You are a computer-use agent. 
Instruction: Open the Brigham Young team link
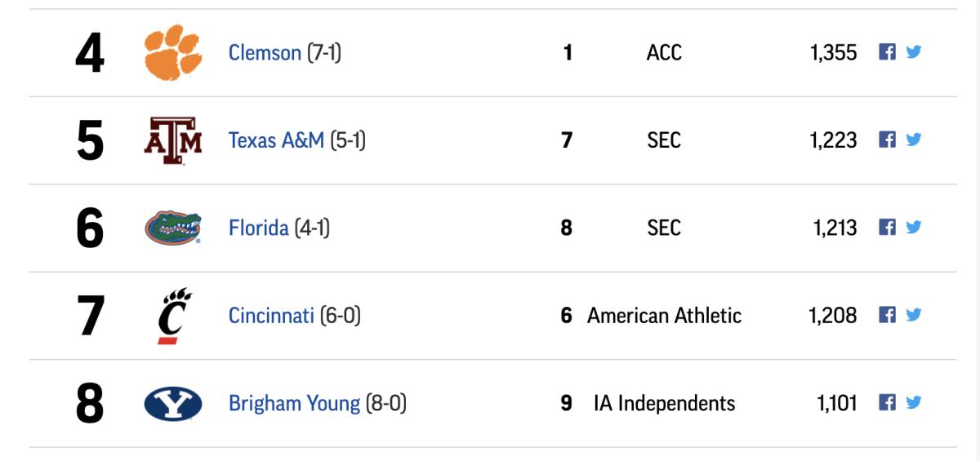click(x=294, y=403)
